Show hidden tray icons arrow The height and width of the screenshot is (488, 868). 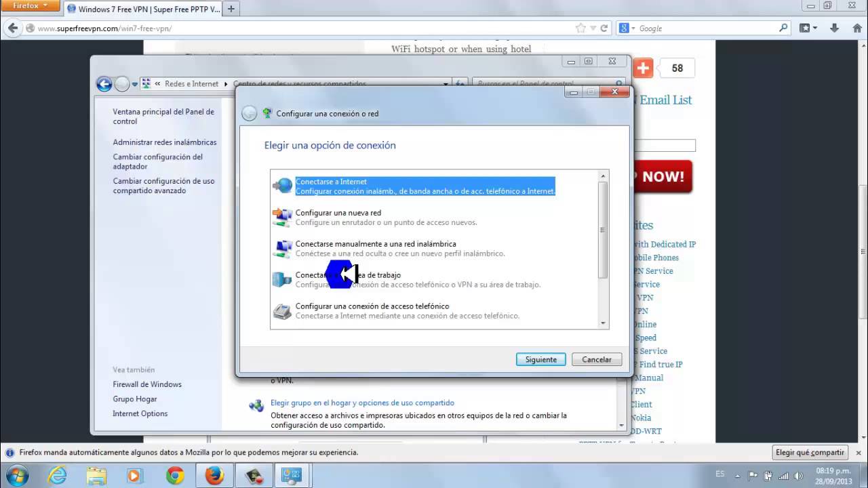tap(738, 476)
